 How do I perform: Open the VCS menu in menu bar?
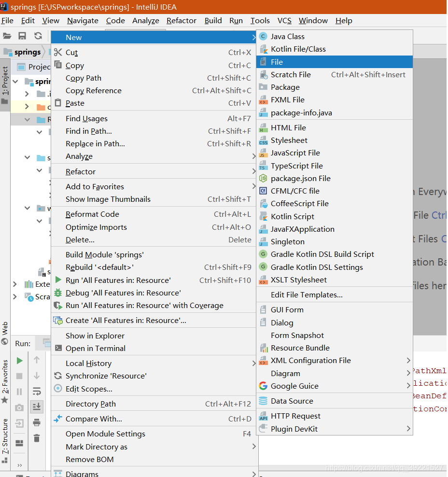click(284, 21)
